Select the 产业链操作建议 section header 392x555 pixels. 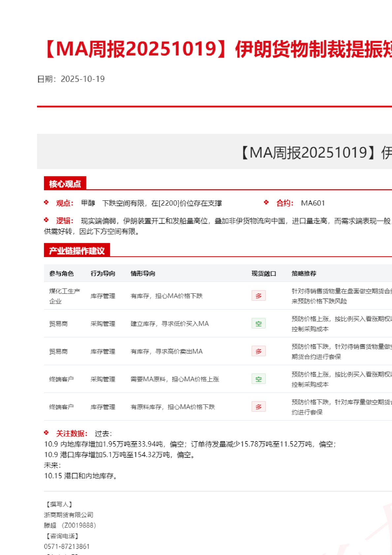click(77, 251)
